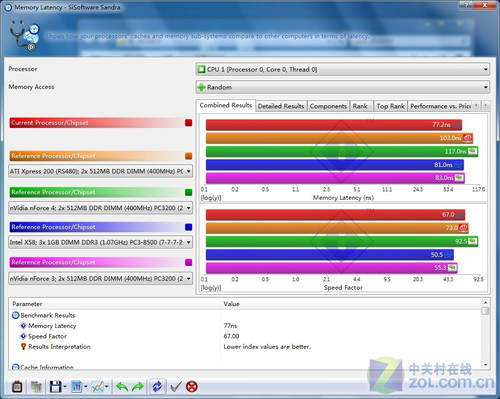Click the floppy disk save icon
Screen dimensions: 500x399
(x=55, y=387)
